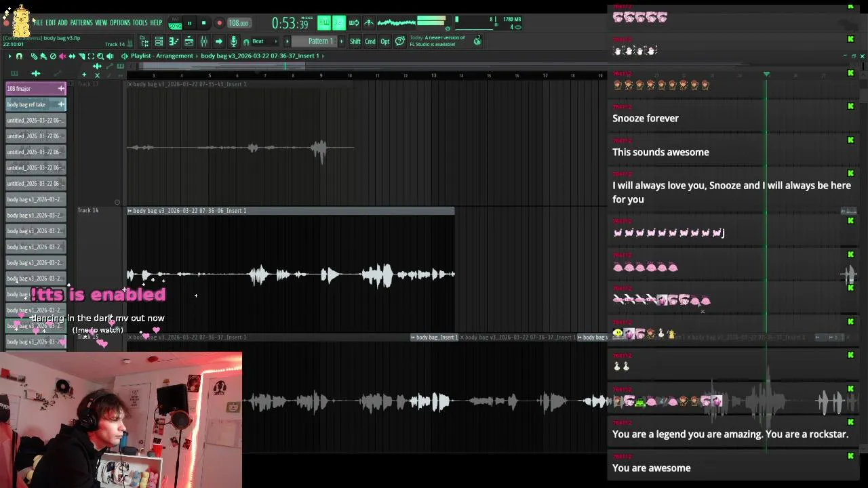Select the Zoom magnifier tool in Playlist

[x=100, y=56]
